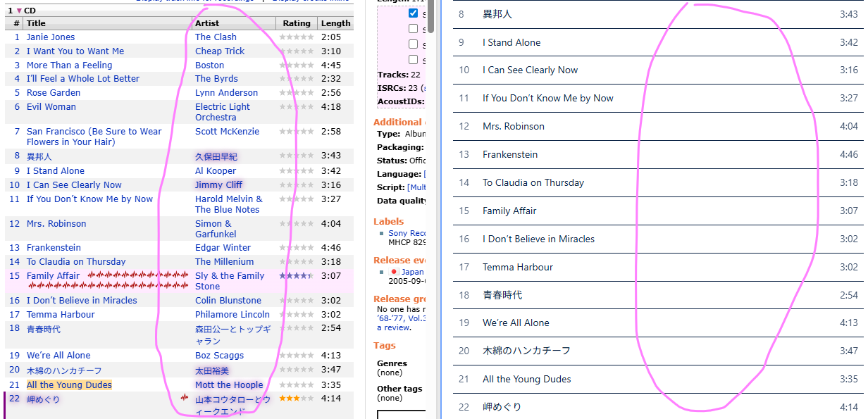Tick the last checkbox in sidebar list

point(414,60)
